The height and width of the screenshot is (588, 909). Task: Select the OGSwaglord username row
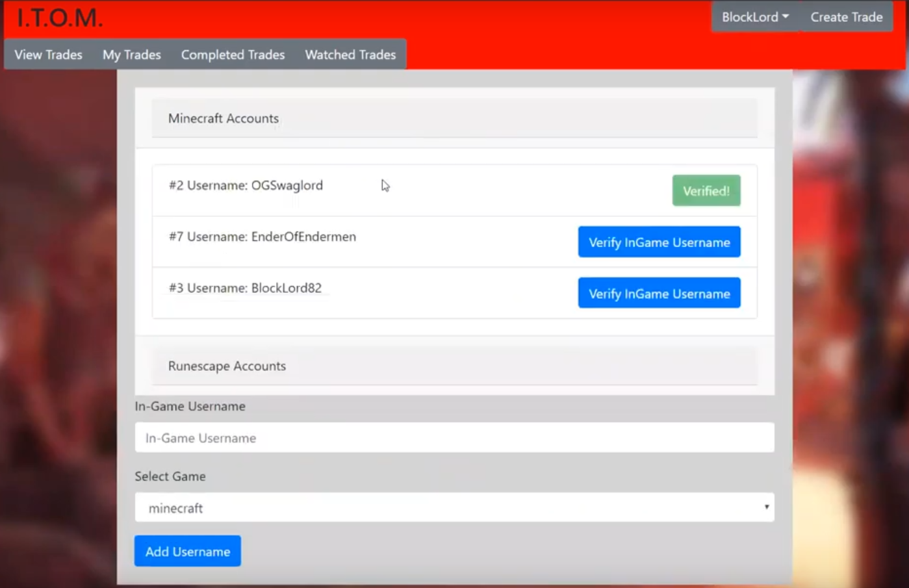point(246,186)
